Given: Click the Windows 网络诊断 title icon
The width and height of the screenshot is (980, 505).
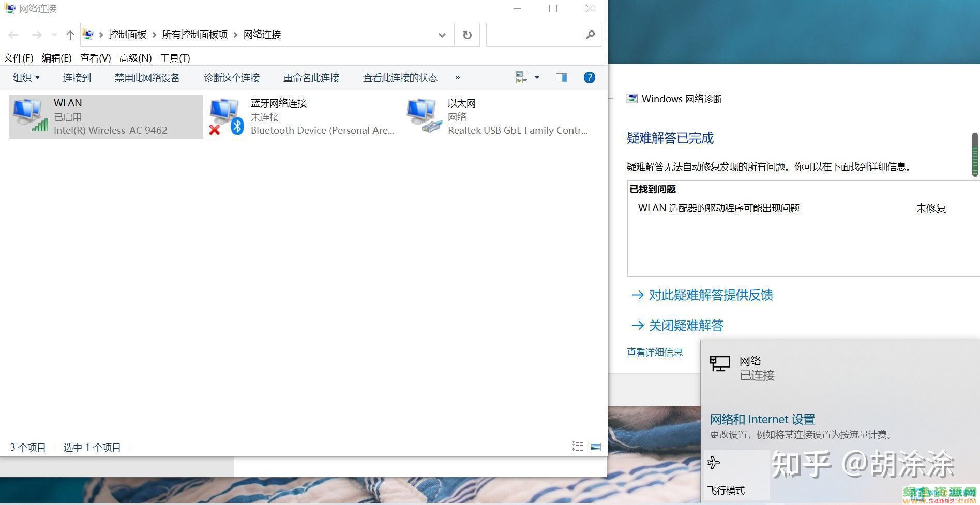Looking at the screenshot, I should pos(631,98).
